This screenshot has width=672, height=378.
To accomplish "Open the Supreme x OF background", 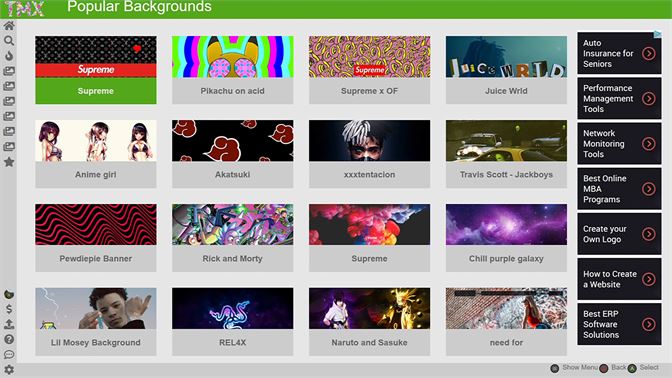I will pos(369,70).
